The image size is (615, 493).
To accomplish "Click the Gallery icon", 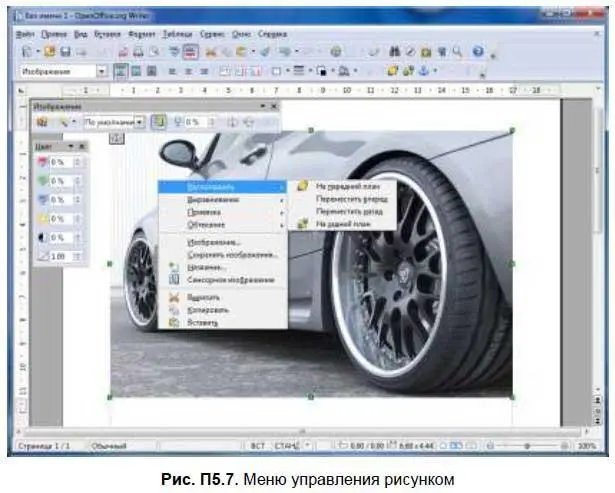I will click(x=426, y=51).
